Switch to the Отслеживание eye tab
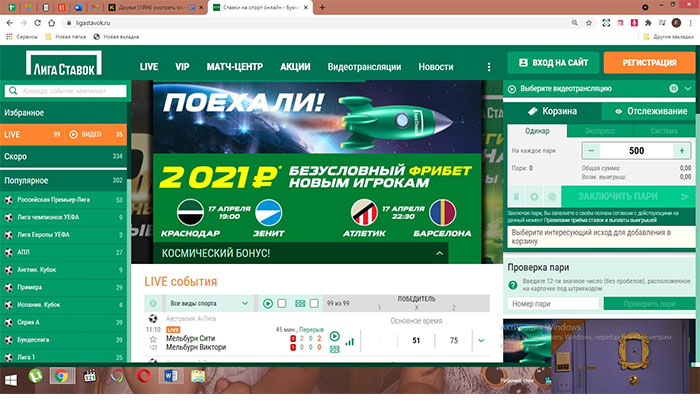Image resolution: width=700 pixels, height=402 pixels. (651, 111)
